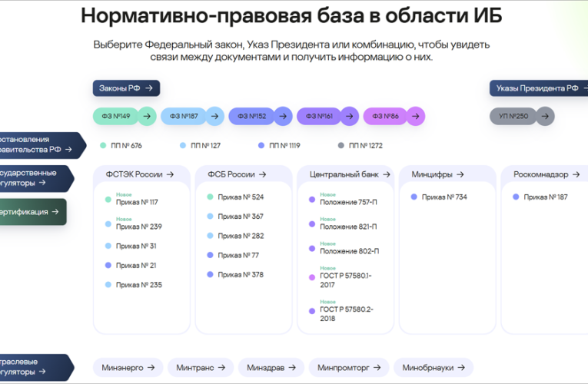Open ПП № 1272 document
Screen dimensions: 588x384
(x=360, y=145)
